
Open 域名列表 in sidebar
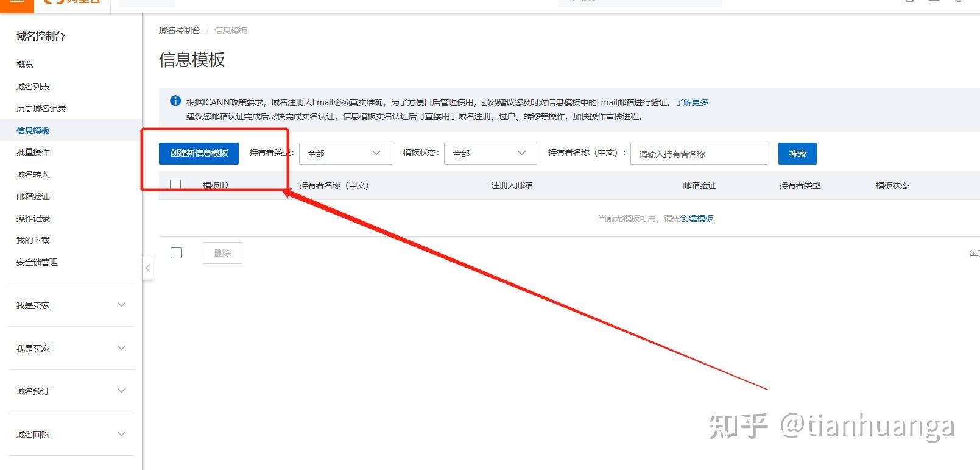point(33,87)
